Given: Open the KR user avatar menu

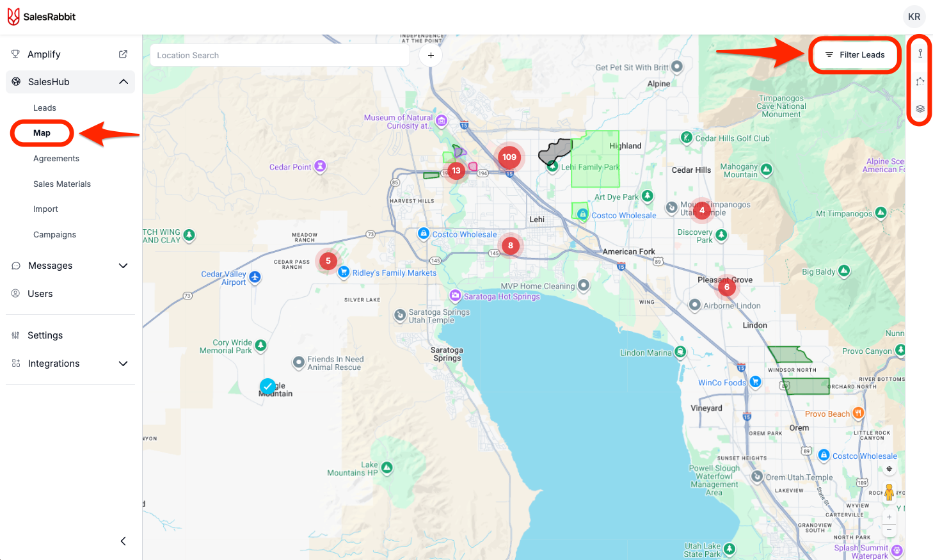Looking at the screenshot, I should [x=914, y=17].
